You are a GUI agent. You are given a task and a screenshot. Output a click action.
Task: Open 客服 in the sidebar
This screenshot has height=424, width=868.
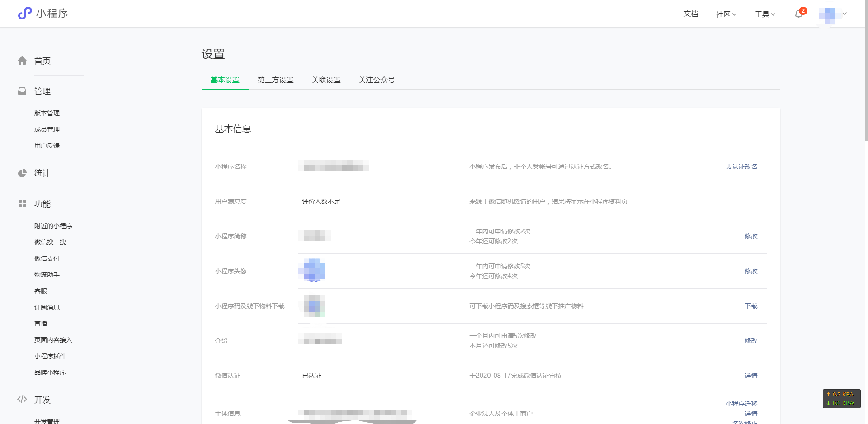tap(41, 291)
